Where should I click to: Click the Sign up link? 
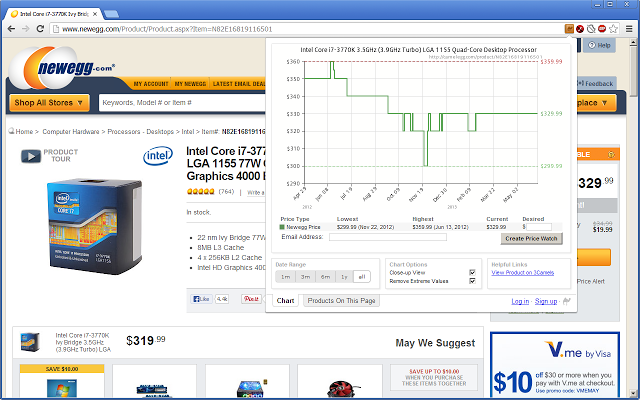click(546, 301)
